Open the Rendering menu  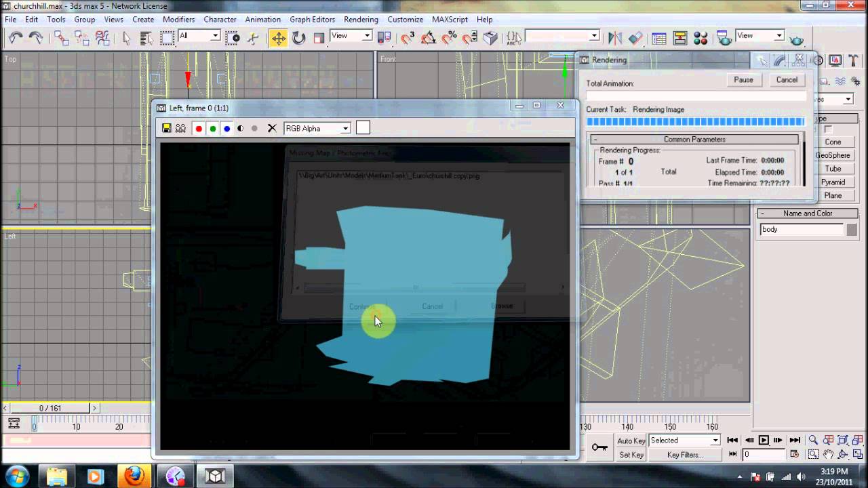[361, 20]
